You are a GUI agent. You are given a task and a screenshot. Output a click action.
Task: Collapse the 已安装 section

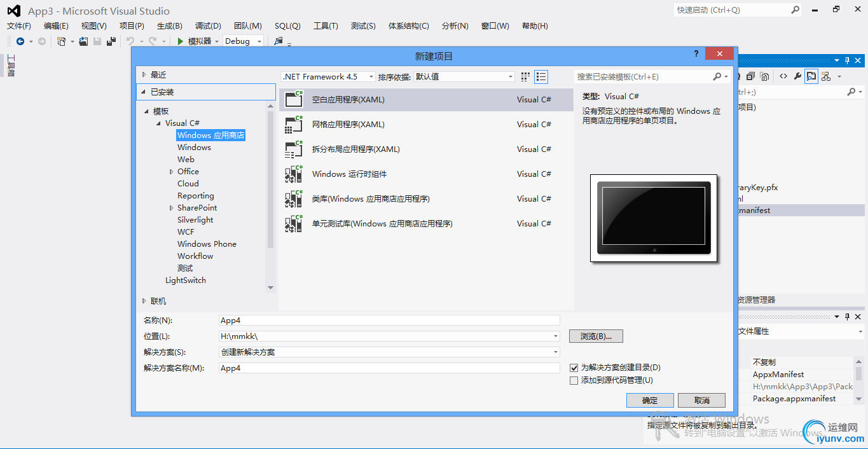click(x=144, y=92)
